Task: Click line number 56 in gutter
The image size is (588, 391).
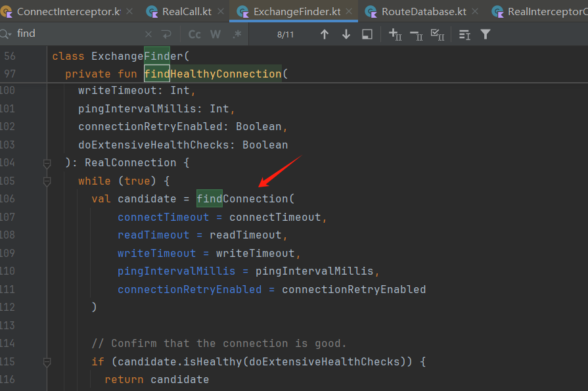Action: pyautogui.click(x=10, y=56)
